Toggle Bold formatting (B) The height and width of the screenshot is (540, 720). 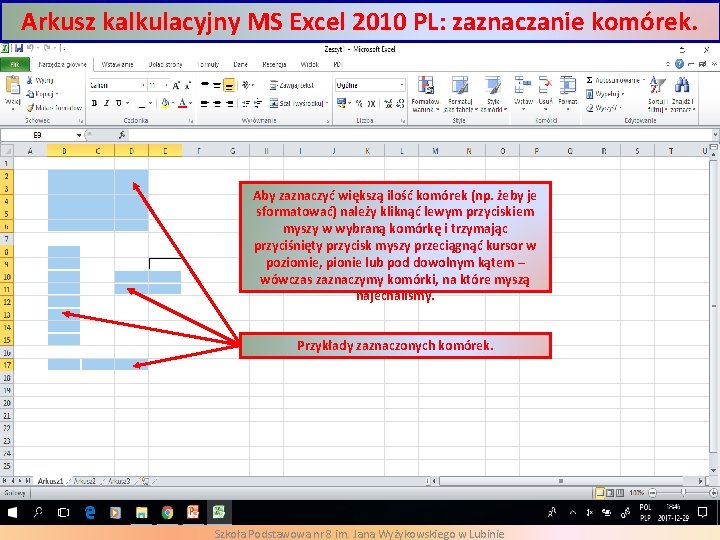pos(94,104)
